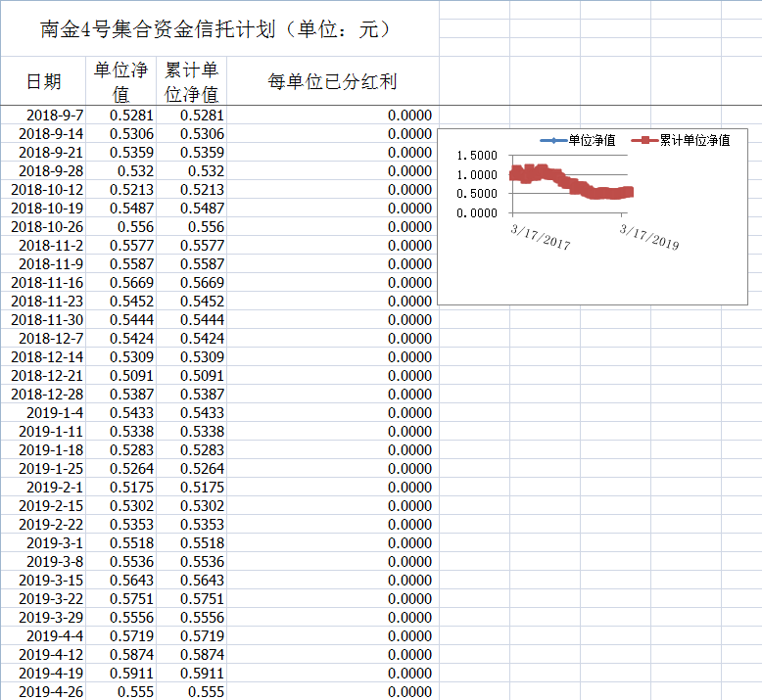Click the date cell 2018-12-28
Image resolution: width=762 pixels, height=700 pixels.
pyautogui.click(x=43, y=394)
